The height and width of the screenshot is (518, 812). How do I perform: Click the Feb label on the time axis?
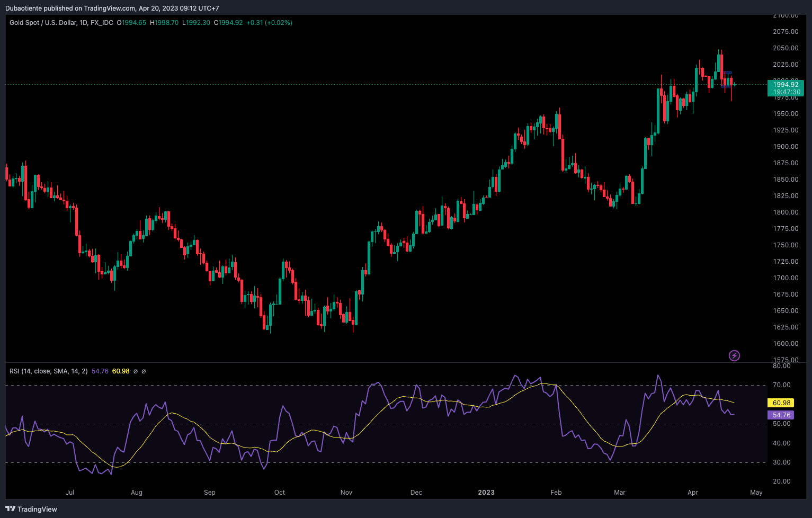556,493
